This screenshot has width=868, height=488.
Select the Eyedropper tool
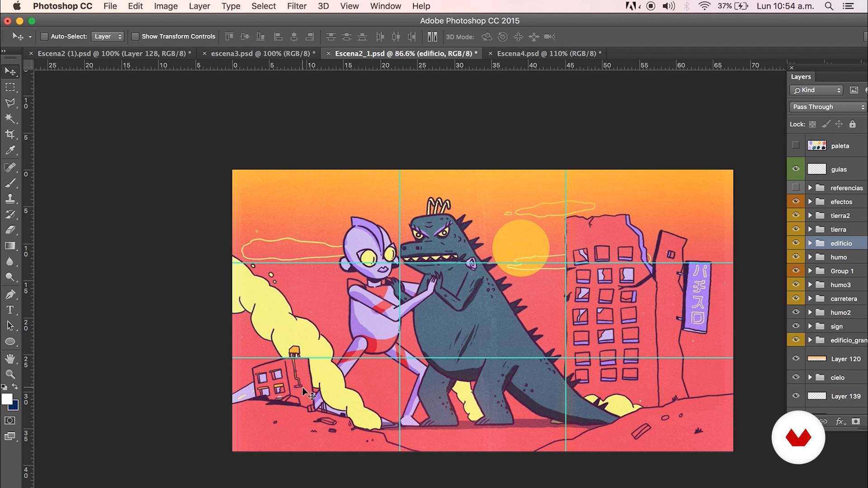pos(10,150)
